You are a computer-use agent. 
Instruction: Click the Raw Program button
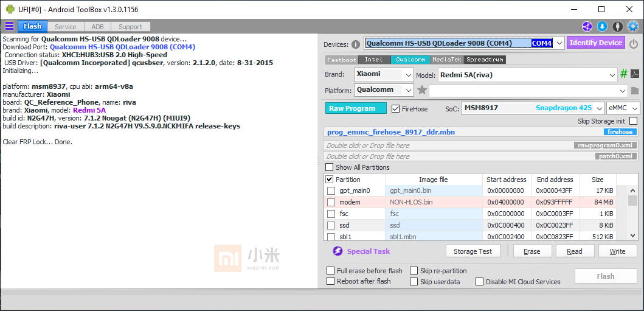pyautogui.click(x=356, y=108)
